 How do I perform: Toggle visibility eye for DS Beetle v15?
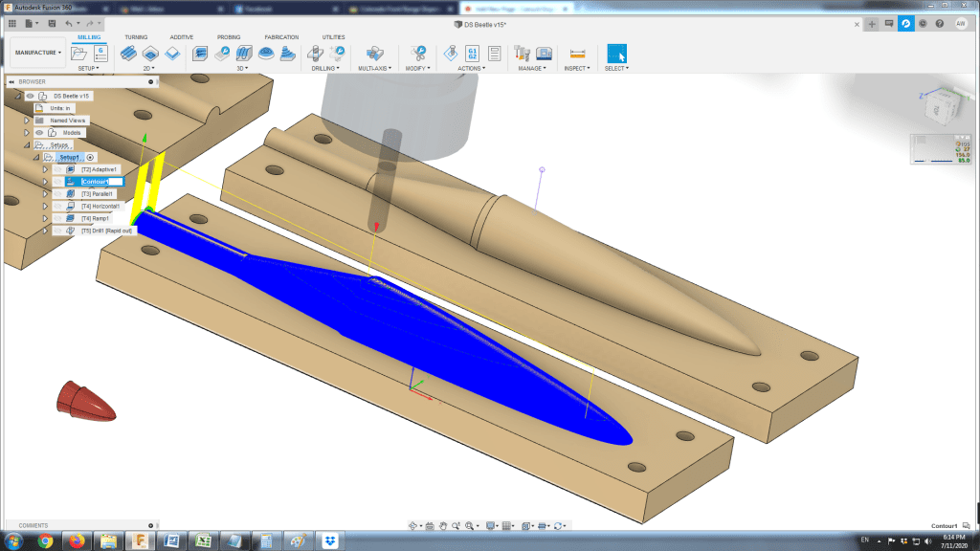tap(30, 96)
